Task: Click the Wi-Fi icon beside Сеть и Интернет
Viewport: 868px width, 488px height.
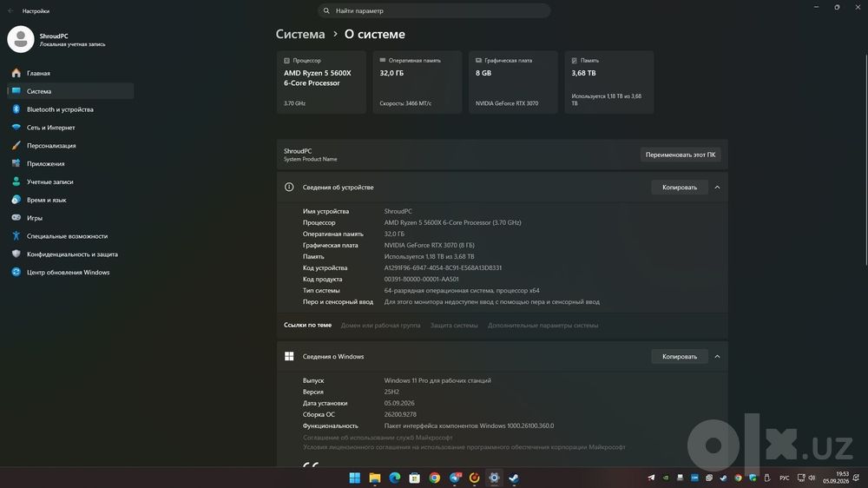Action: pyautogui.click(x=16, y=128)
